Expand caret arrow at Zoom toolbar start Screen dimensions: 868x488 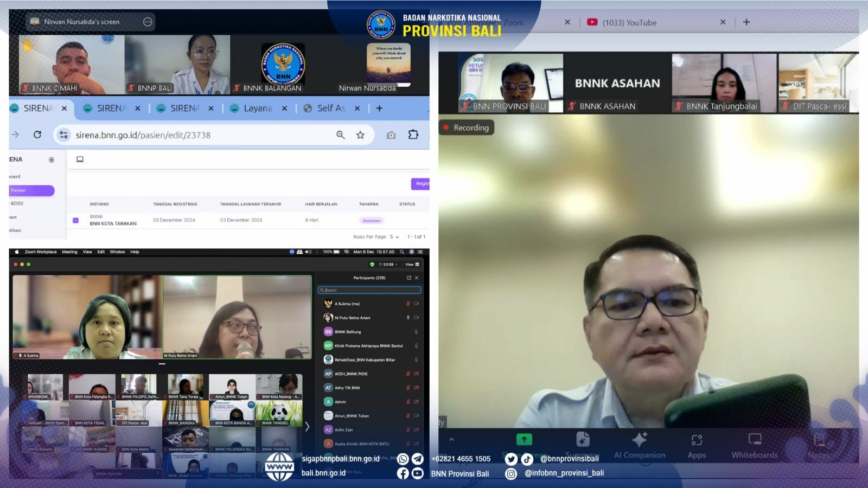pos(451,439)
